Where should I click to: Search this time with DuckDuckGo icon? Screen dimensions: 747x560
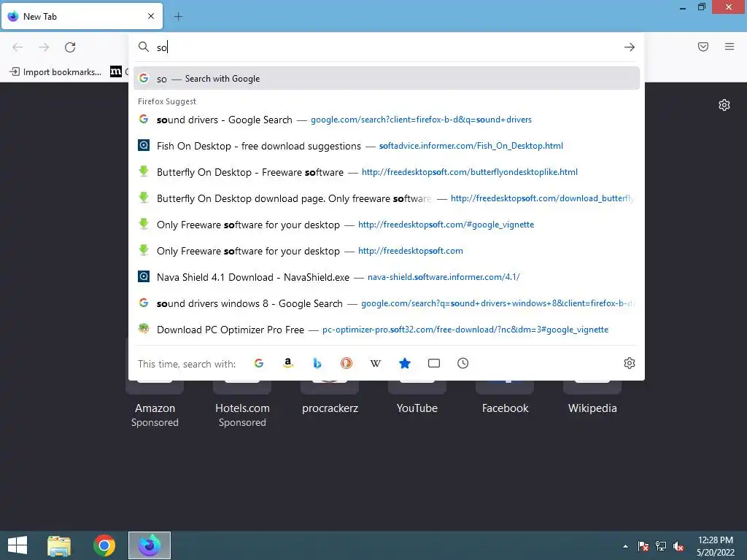tap(347, 363)
